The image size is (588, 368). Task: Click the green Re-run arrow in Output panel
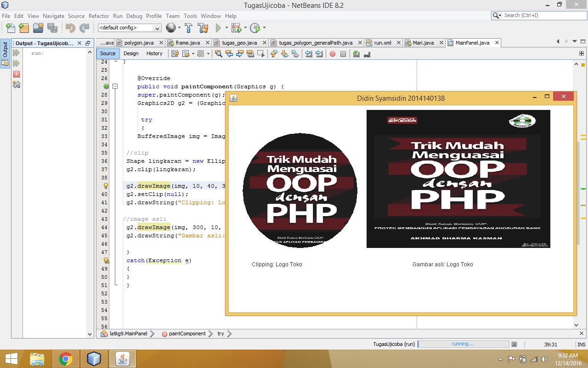point(17,53)
